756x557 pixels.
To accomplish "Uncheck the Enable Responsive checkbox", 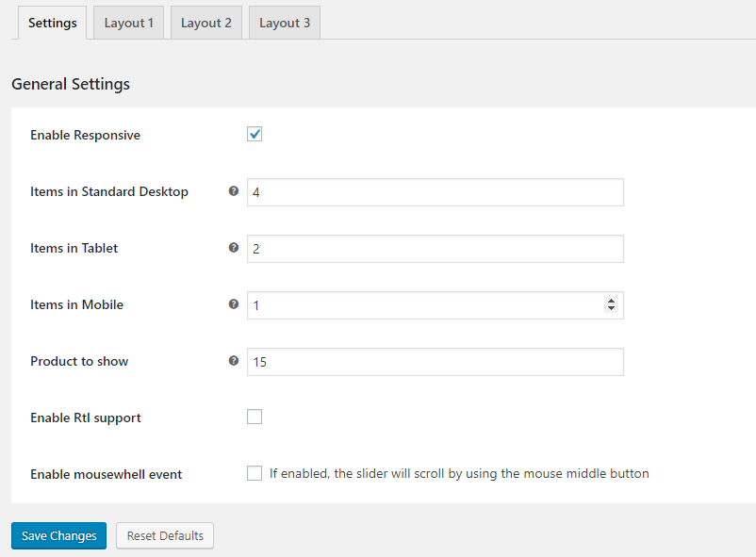I will [x=255, y=135].
